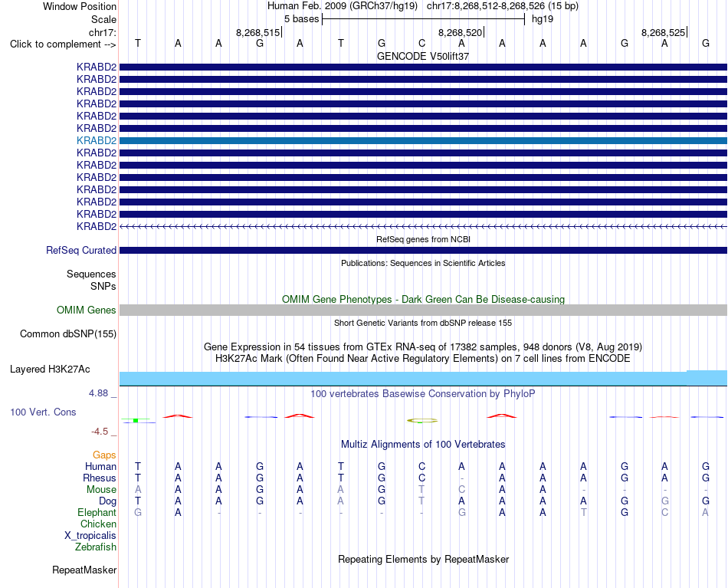Click the RepeatMasker track label
The image size is (728, 588).
[x=84, y=570]
